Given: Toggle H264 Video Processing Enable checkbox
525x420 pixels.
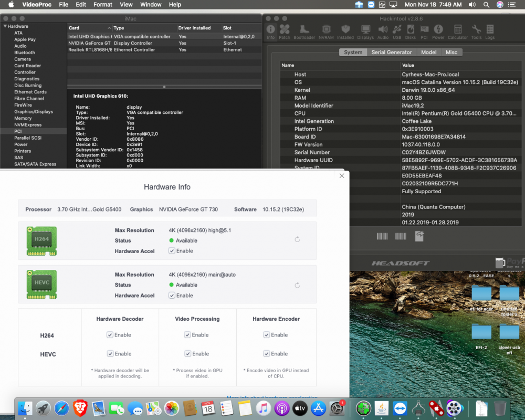Looking at the screenshot, I should point(187,335).
